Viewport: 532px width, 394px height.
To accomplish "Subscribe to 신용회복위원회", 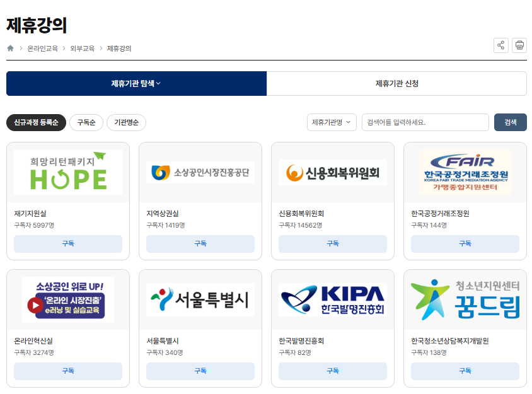I will point(333,244).
